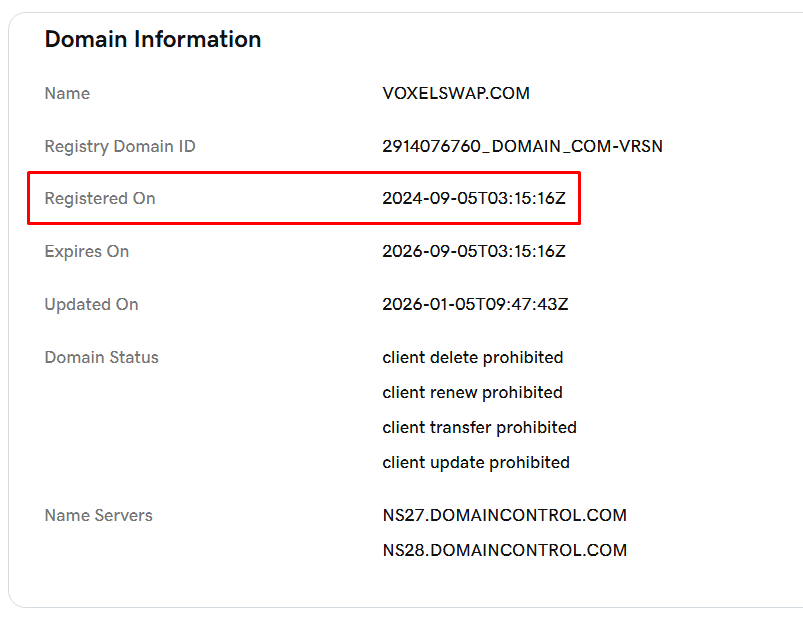
Task: Click the Domain Status label
Action: click(x=101, y=358)
